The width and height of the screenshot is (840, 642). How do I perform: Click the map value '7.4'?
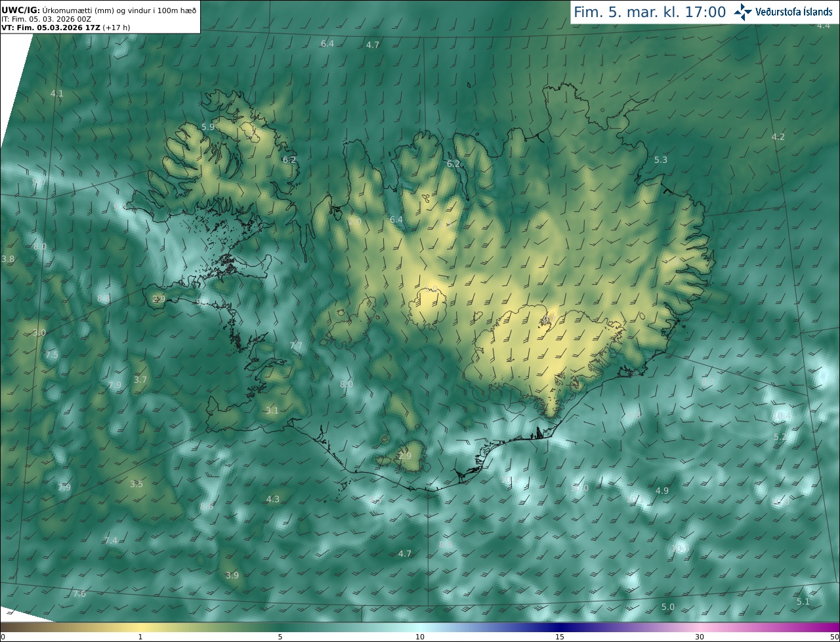click(111, 540)
